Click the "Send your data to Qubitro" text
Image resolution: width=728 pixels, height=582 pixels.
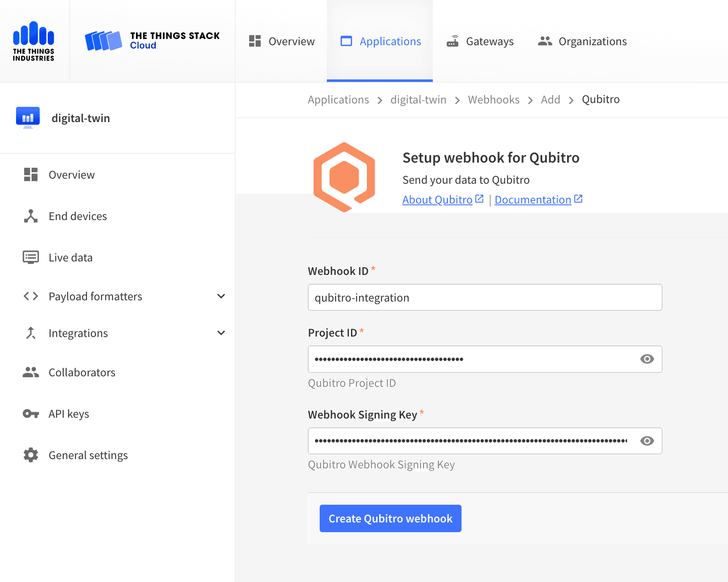pos(466,180)
